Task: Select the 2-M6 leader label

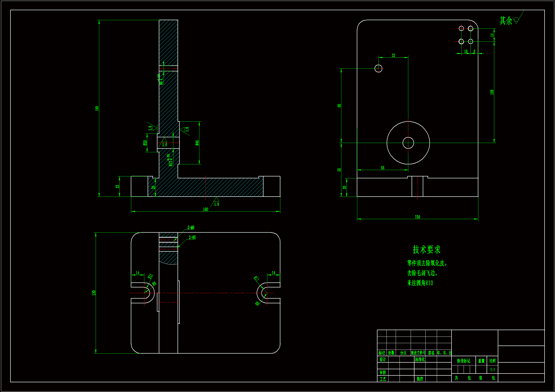Action: coord(191,227)
